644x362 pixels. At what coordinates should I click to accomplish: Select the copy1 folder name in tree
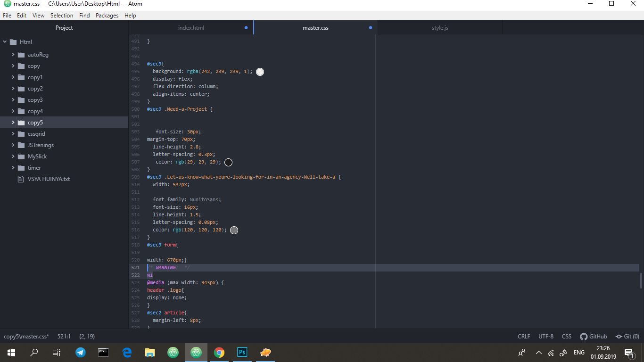[x=35, y=77]
